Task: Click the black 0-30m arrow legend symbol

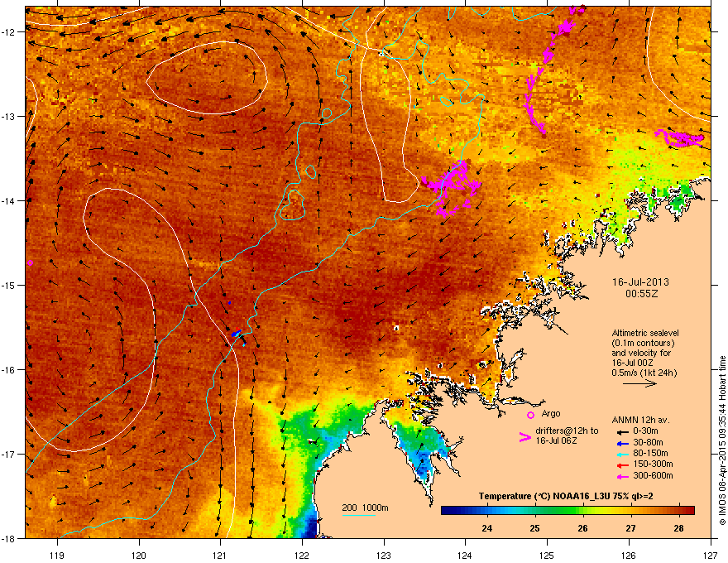Action: [x=623, y=432]
